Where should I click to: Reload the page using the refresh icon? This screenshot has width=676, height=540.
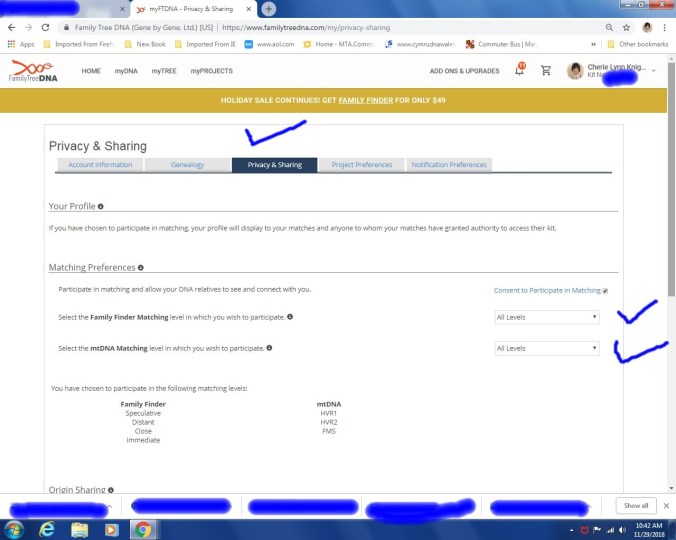(x=46, y=27)
